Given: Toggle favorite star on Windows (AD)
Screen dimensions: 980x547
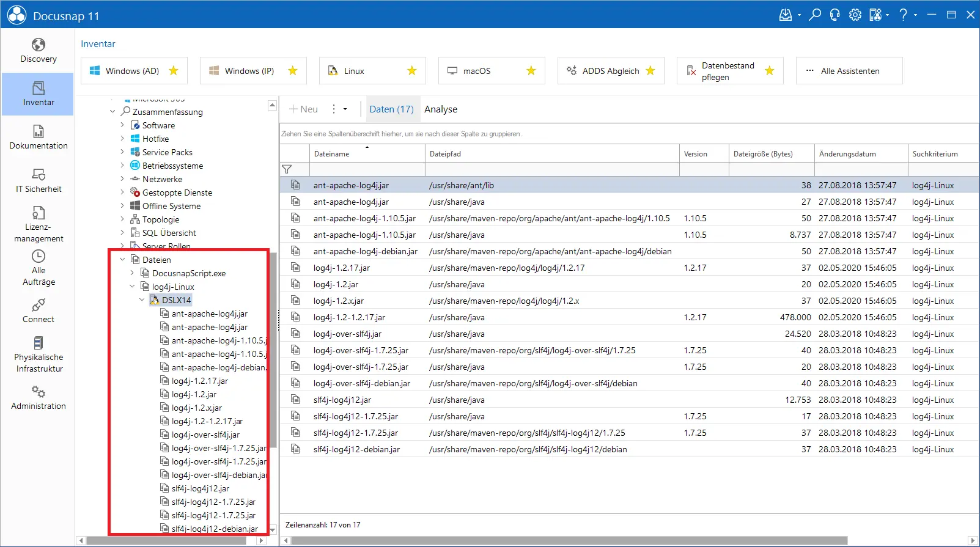Looking at the screenshot, I should click(x=174, y=71).
